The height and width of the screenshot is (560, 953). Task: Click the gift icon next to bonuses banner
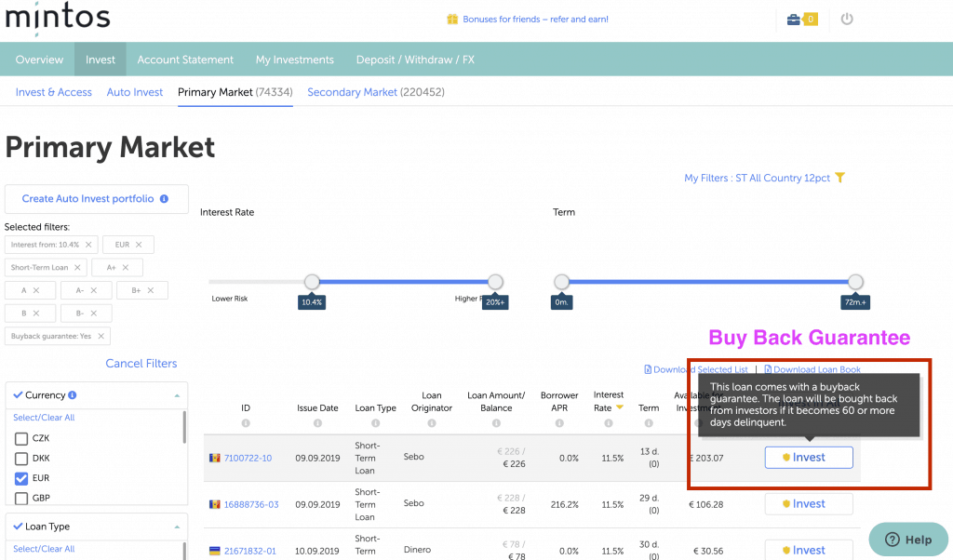pos(453,18)
